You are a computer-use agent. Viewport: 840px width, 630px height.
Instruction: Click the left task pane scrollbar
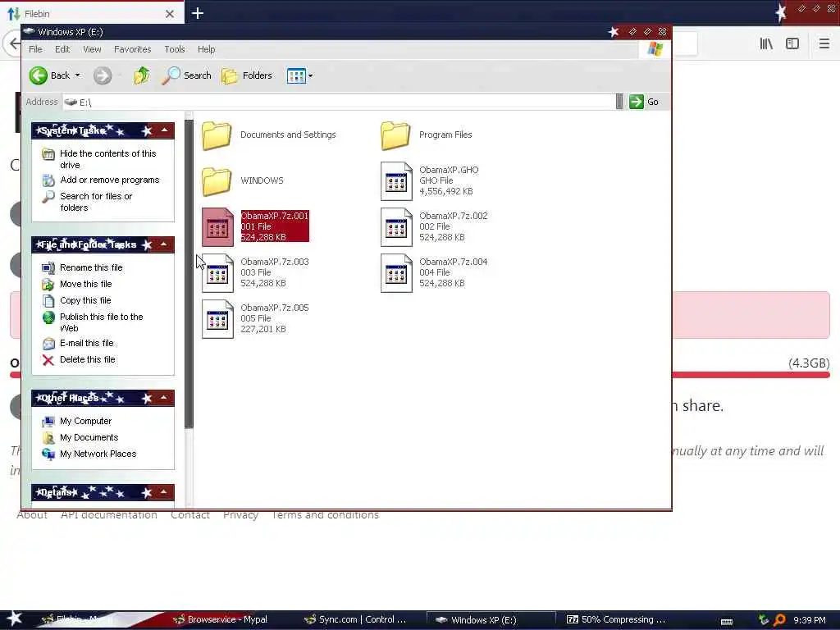(189, 273)
